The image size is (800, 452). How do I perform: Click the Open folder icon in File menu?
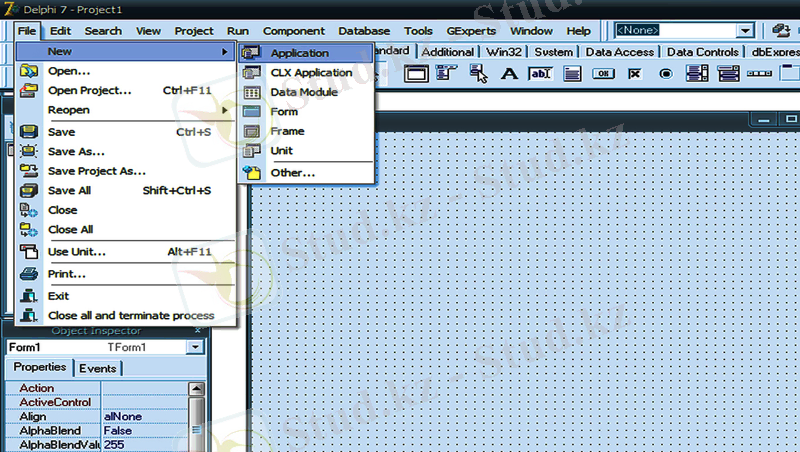pos(29,71)
